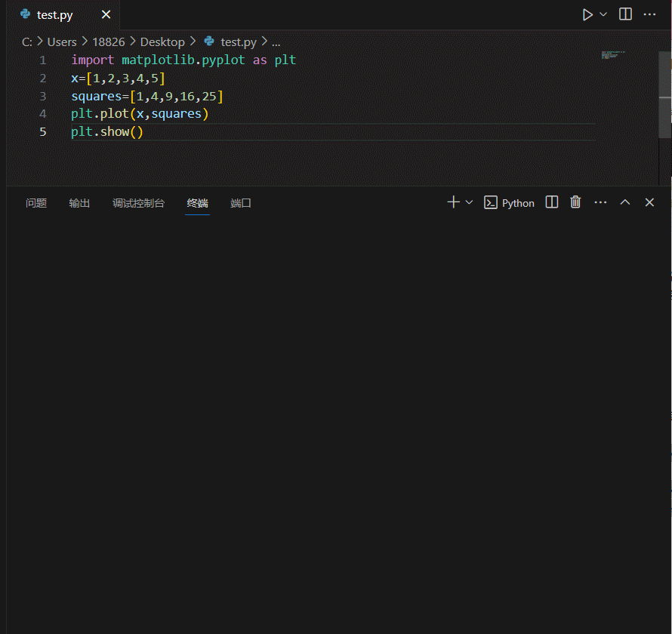This screenshot has height=634, width=672.
Task: Click 'plt.plot' call on line 4
Action: [100, 114]
